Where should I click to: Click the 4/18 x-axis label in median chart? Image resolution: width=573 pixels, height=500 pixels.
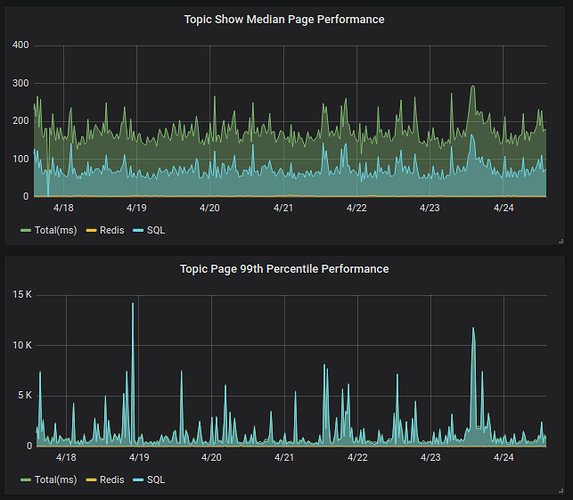point(63,208)
